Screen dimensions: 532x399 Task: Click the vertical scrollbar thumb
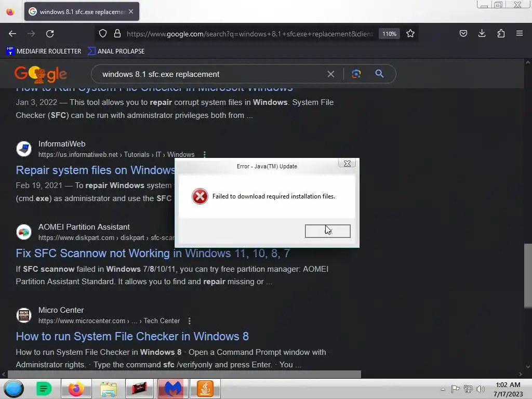[x=528, y=276]
